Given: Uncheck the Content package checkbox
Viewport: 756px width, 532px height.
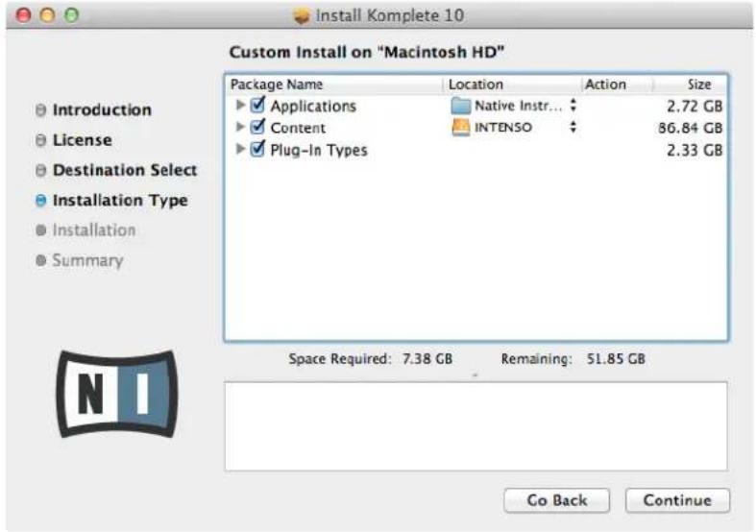Looking at the screenshot, I should point(258,127).
